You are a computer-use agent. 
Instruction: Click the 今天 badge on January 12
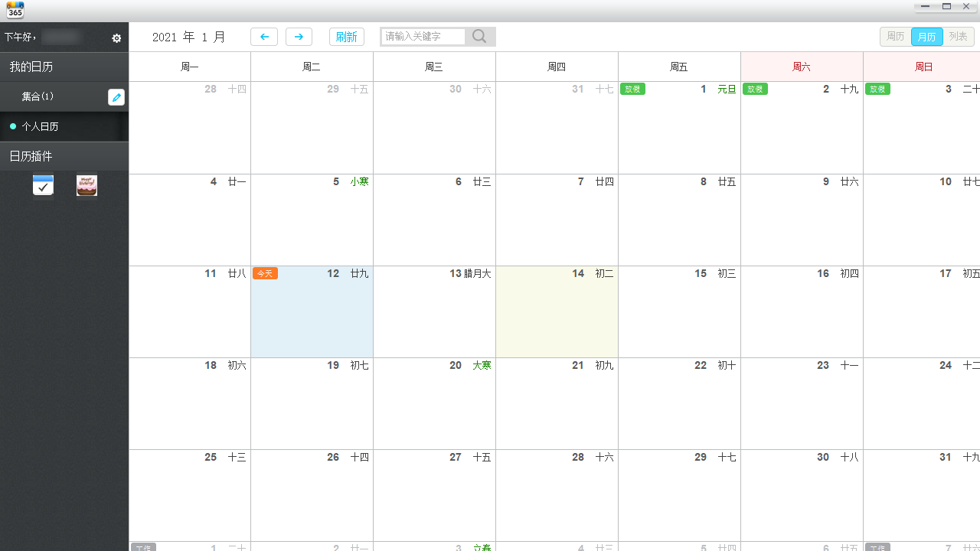coord(265,273)
